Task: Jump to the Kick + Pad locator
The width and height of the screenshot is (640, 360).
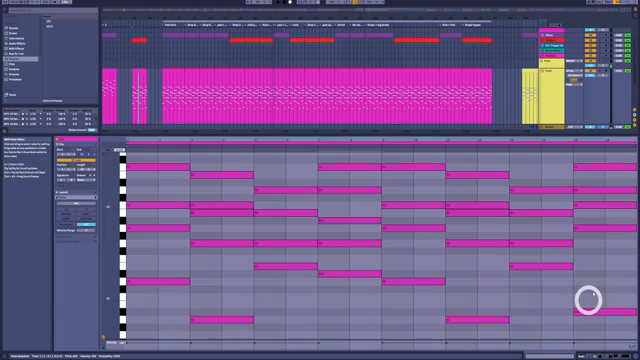Action: (449, 25)
